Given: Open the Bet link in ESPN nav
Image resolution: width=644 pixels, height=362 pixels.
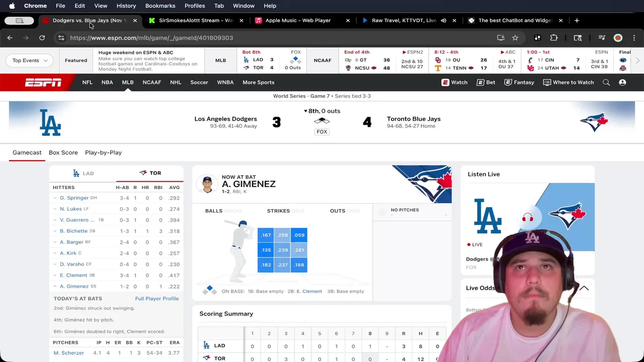Looking at the screenshot, I should click(486, 82).
